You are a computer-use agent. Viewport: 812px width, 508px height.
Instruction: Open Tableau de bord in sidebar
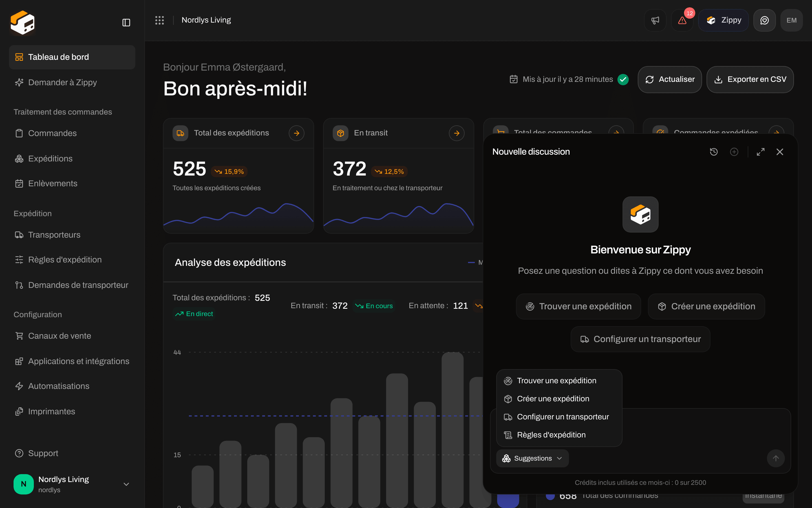pos(72,57)
